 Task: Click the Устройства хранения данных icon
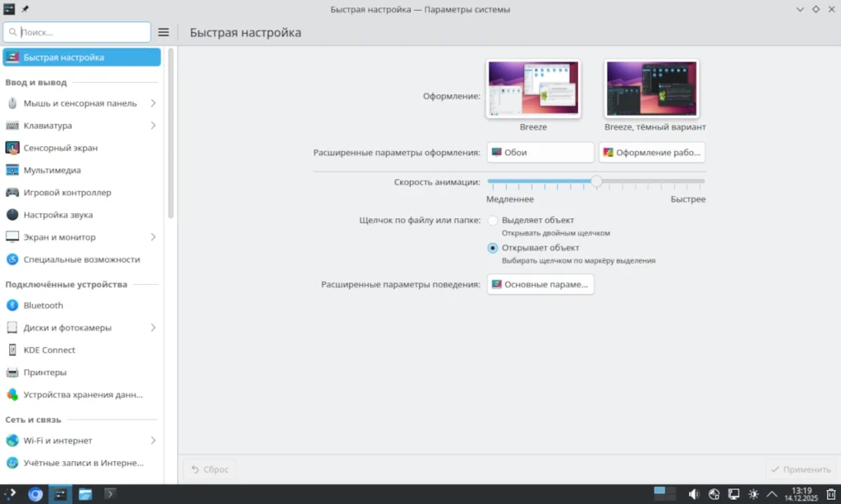click(12, 394)
